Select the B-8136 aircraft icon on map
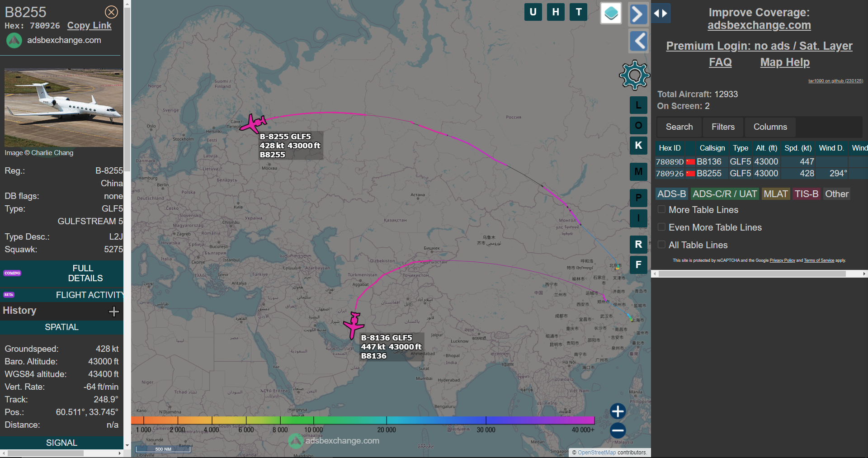Image resolution: width=868 pixels, height=458 pixels. coord(354,325)
